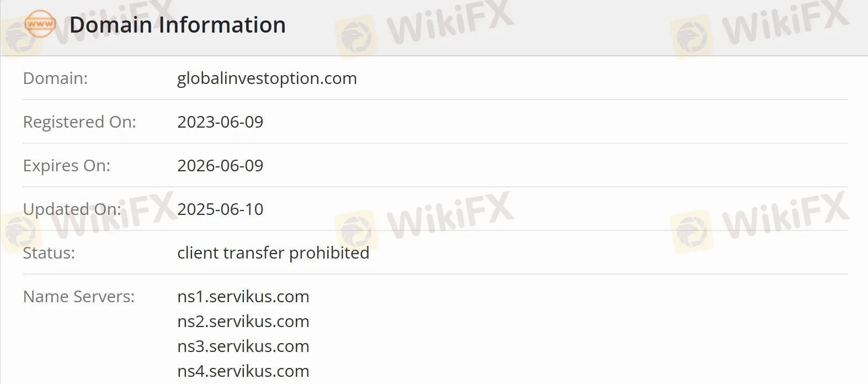Click the Updated On: label
This screenshot has height=384, width=868.
[72, 209]
